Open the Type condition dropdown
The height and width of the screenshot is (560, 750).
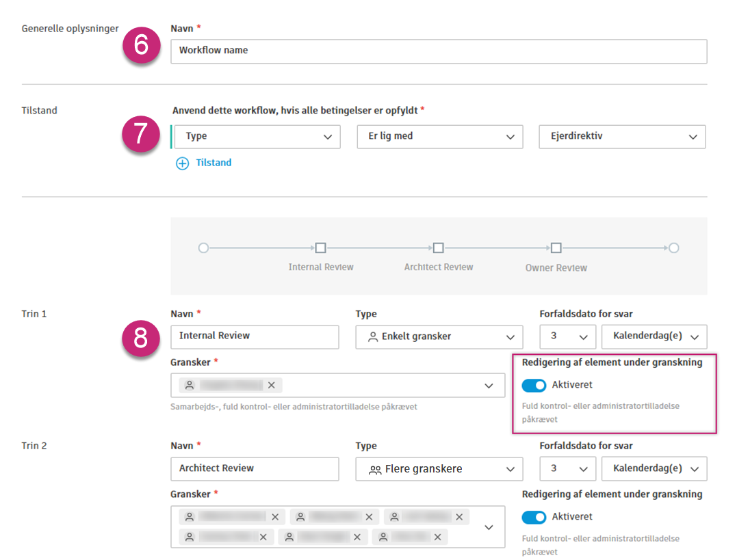click(257, 137)
